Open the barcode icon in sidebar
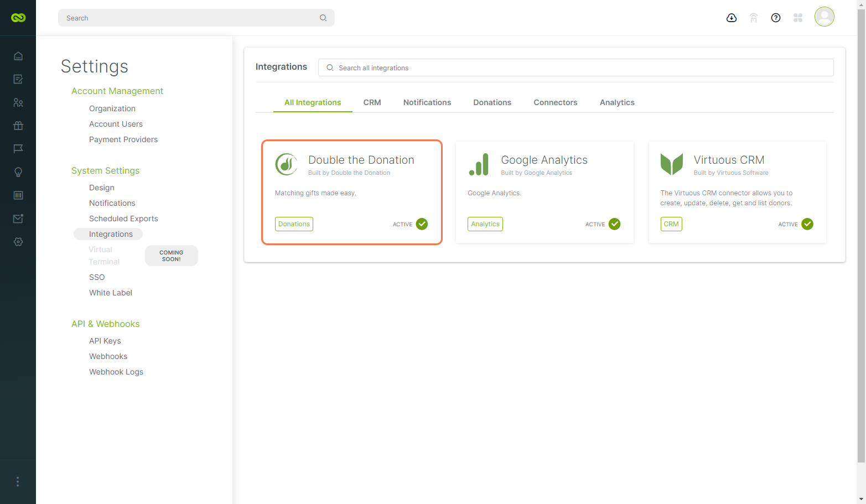Image resolution: width=866 pixels, height=504 pixels. pyautogui.click(x=18, y=195)
